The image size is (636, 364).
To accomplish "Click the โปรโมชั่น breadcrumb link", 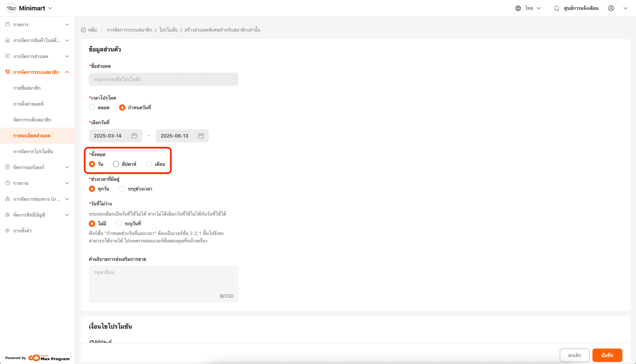I will [168, 30].
